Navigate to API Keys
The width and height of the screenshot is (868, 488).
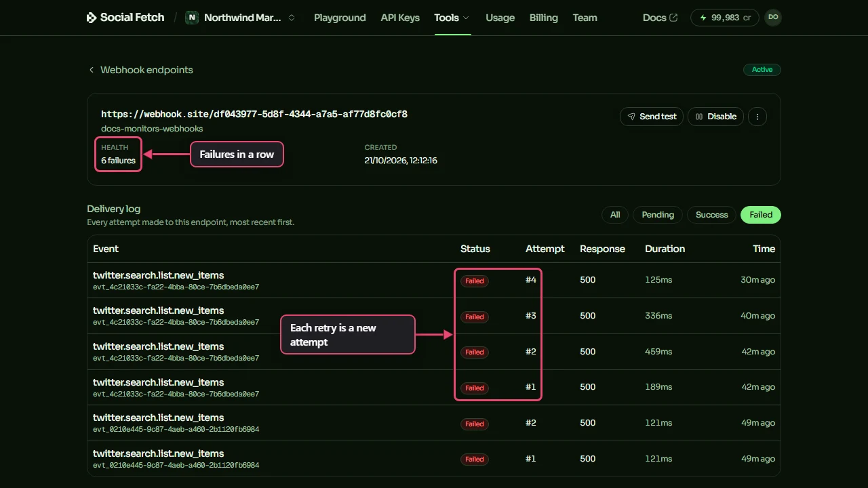(x=400, y=18)
